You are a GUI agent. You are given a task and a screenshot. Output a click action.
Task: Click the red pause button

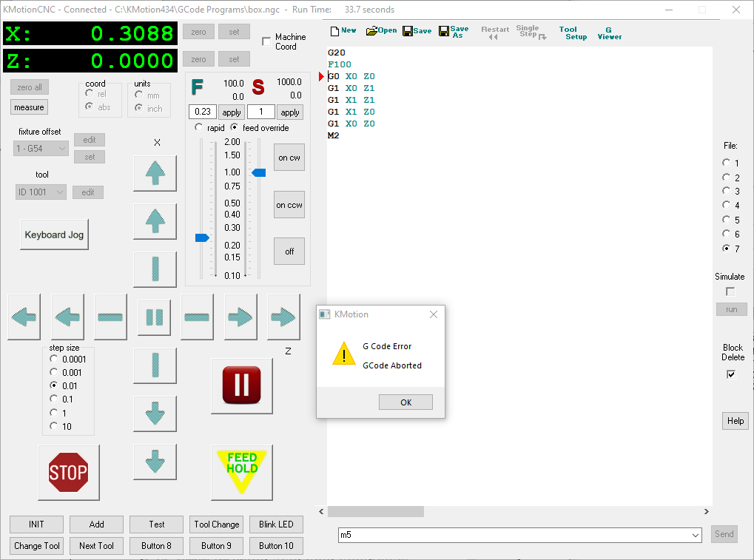pos(241,385)
